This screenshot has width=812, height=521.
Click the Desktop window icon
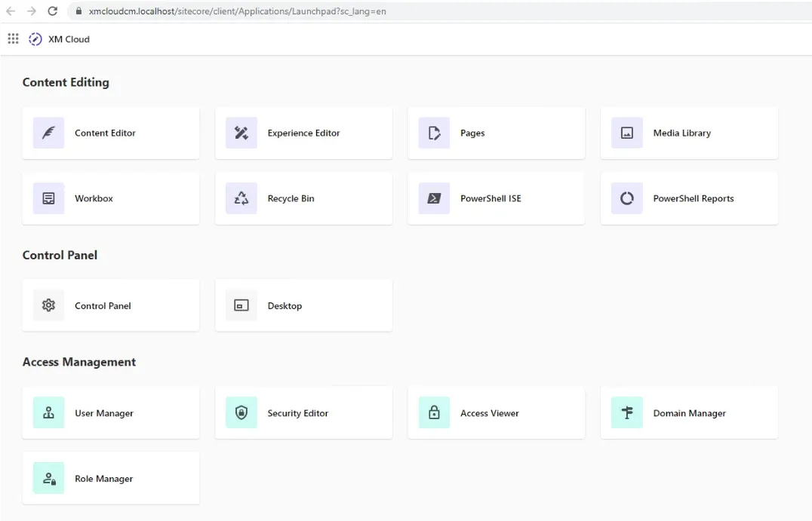click(241, 305)
